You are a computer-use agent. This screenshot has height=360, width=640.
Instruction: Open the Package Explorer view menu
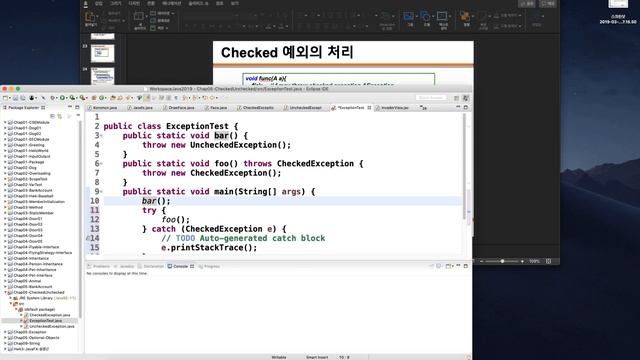(78, 116)
